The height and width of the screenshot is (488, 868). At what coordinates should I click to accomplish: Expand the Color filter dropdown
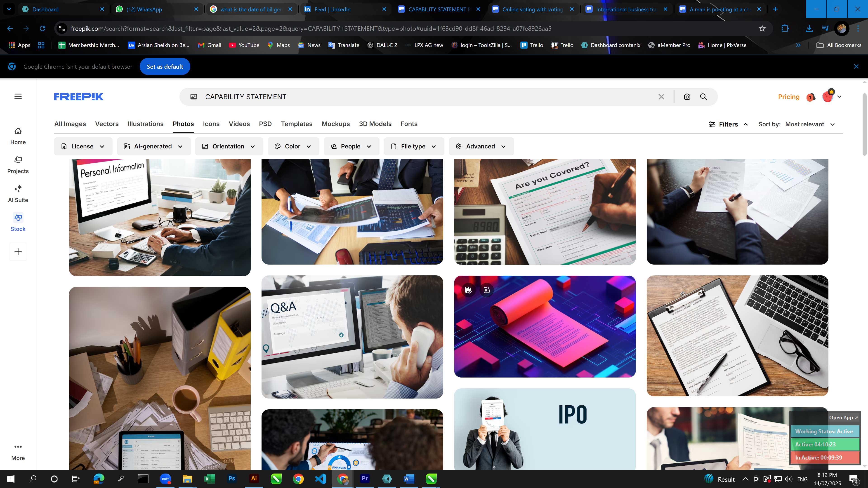(293, 146)
